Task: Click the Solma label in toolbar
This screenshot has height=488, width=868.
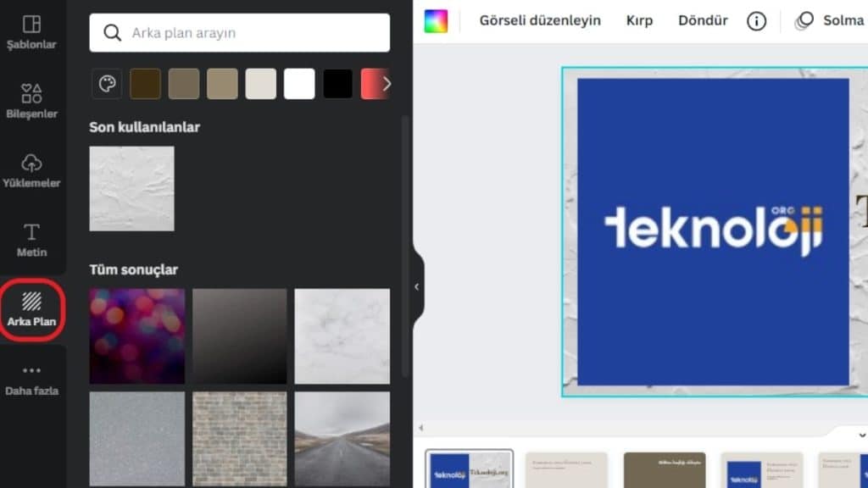Action: tap(843, 20)
